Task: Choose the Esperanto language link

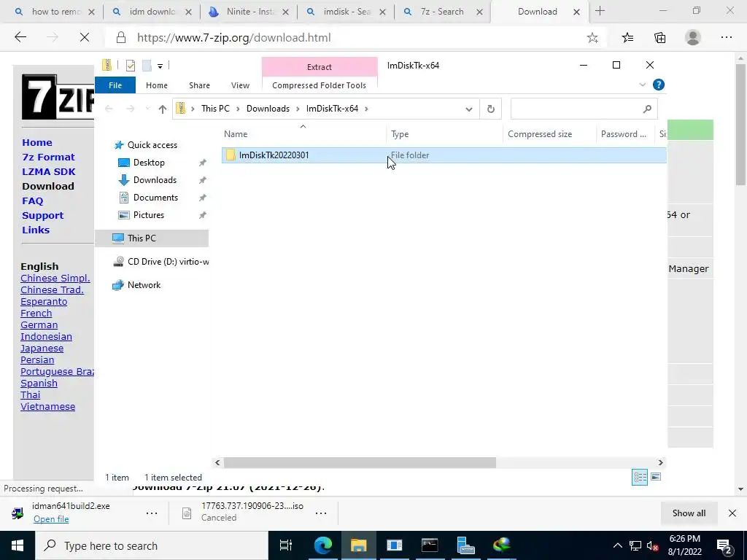Action: point(44,301)
